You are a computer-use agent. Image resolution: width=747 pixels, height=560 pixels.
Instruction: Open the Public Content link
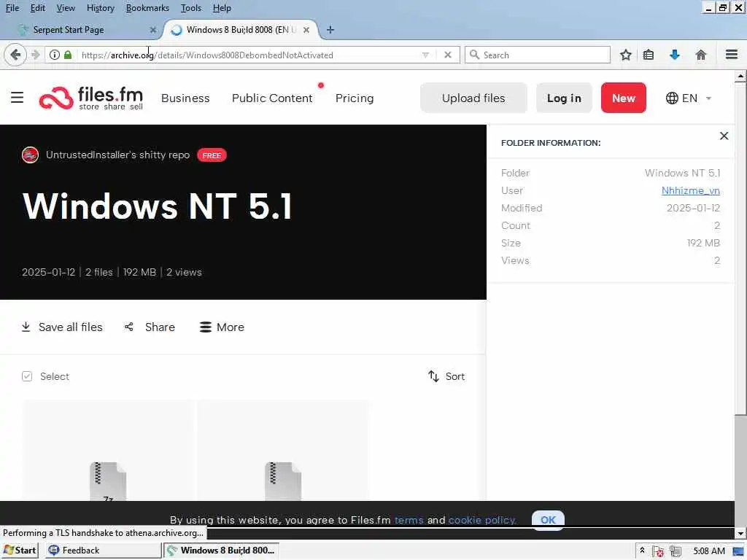pyautogui.click(x=272, y=98)
